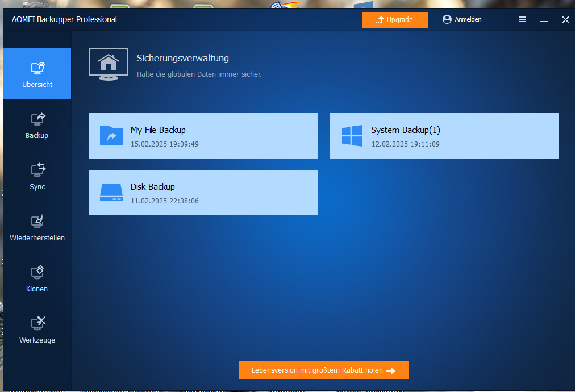The height and width of the screenshot is (392, 575).
Task: Click the date 15.02.2025 19:09:49
Action: coord(165,144)
